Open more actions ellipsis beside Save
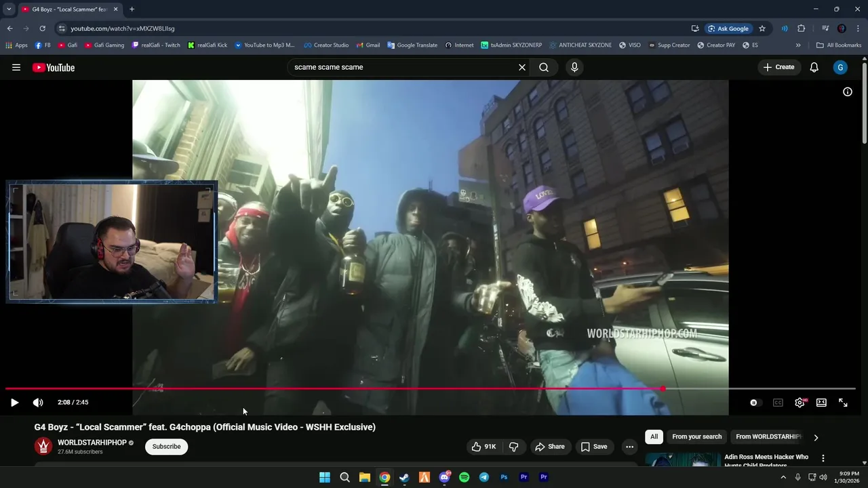This screenshot has height=488, width=868. (x=629, y=447)
